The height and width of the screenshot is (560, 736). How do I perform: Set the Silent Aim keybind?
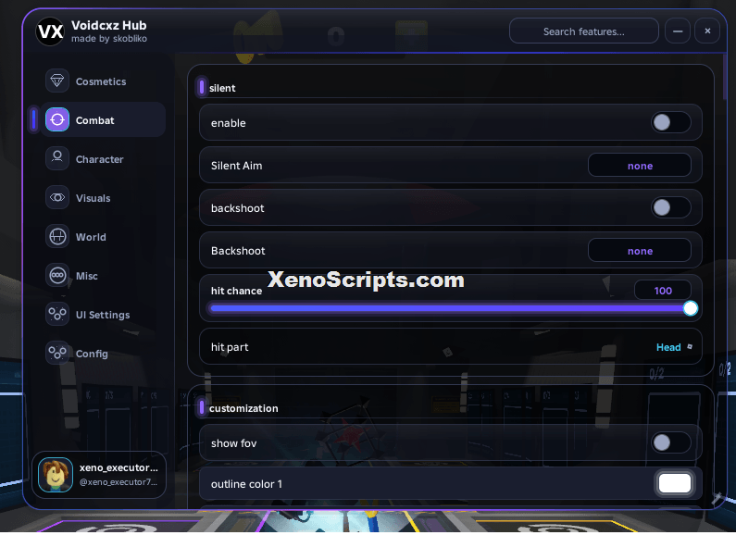pyautogui.click(x=640, y=166)
